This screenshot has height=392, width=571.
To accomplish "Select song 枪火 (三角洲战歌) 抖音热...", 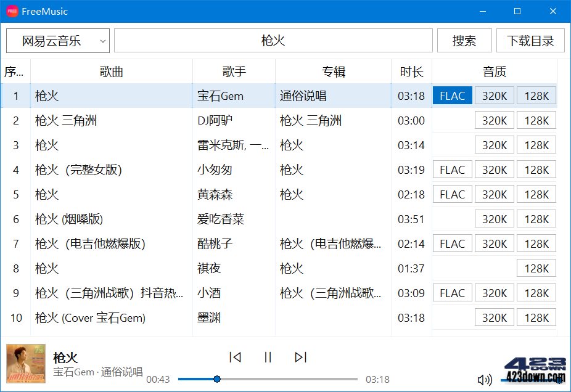I will (x=109, y=293).
